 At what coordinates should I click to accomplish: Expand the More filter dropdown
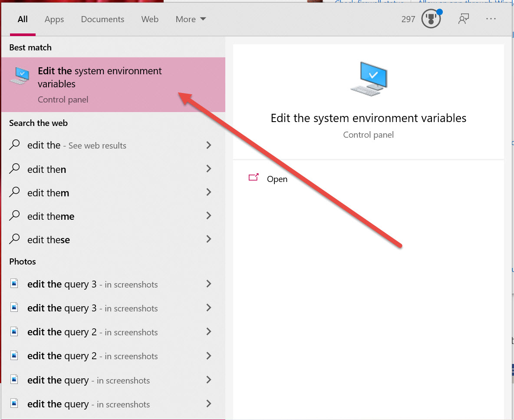coord(191,19)
